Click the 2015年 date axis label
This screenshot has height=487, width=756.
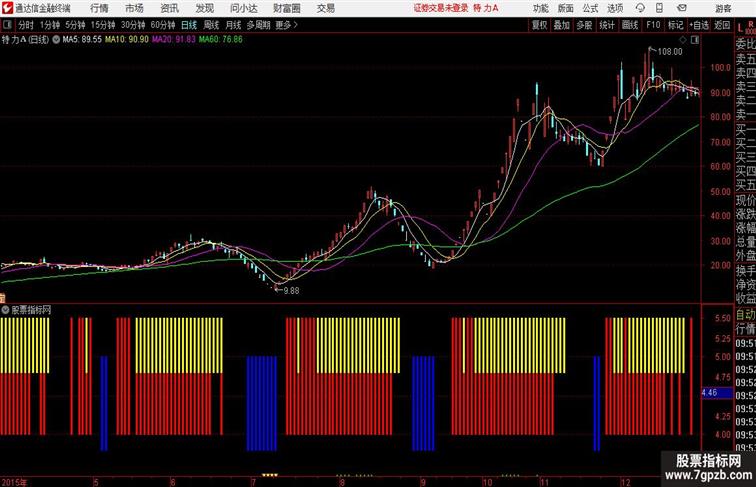pyautogui.click(x=14, y=482)
